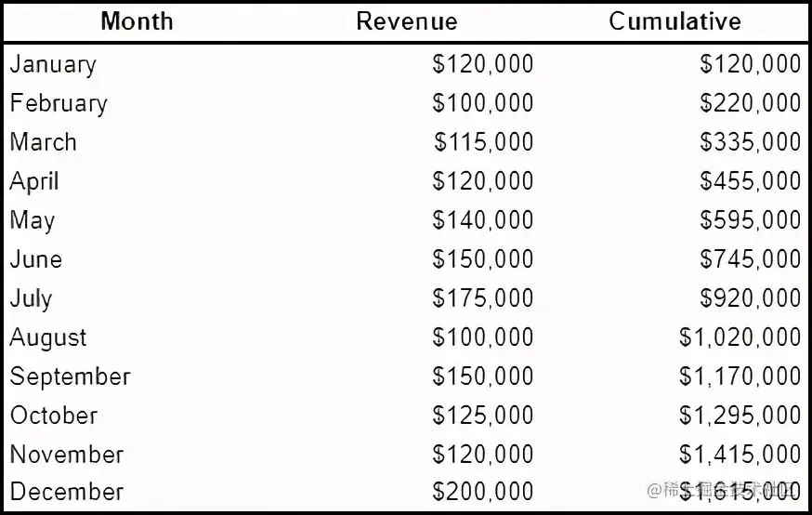Screen dimensions: 812x515
Task: Select March cumulative value $335,000
Action: tap(751, 141)
